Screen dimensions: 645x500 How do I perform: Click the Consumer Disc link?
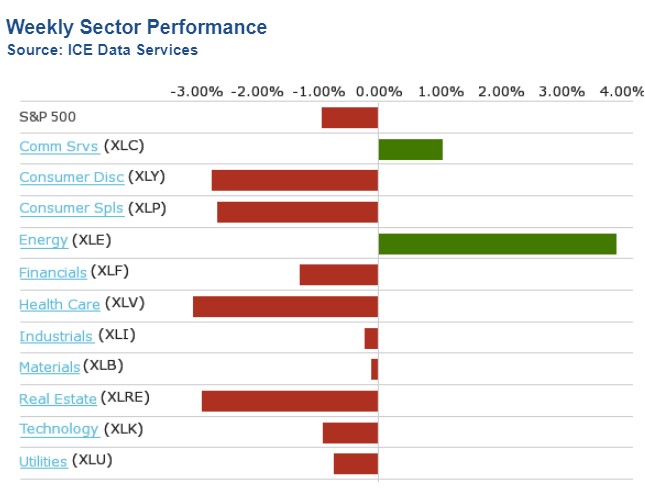click(71, 178)
